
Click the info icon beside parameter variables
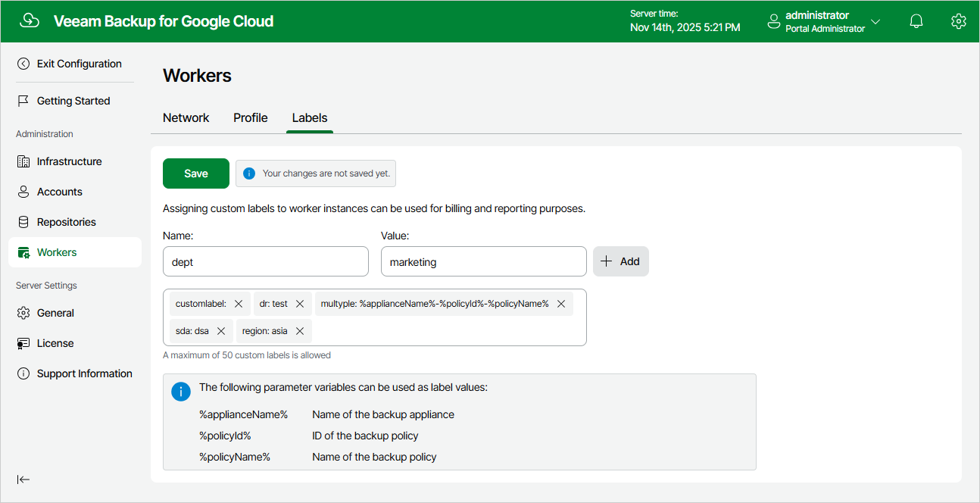click(181, 392)
